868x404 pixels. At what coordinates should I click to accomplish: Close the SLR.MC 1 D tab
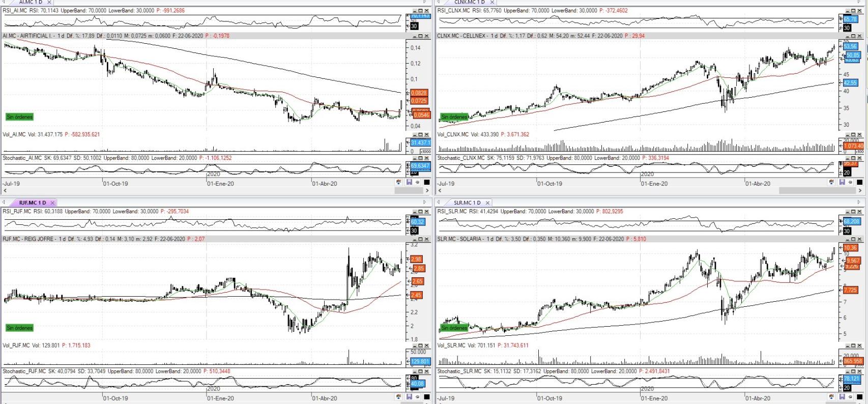click(x=487, y=203)
